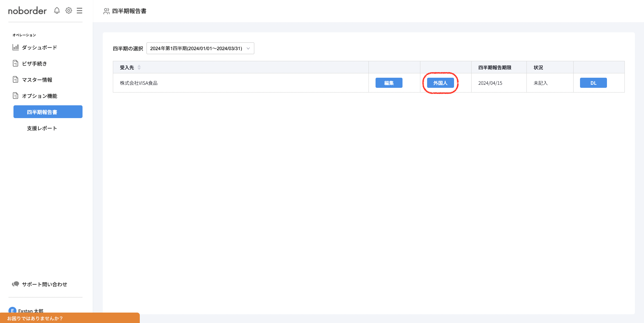Open settings via the gear icon

point(69,11)
